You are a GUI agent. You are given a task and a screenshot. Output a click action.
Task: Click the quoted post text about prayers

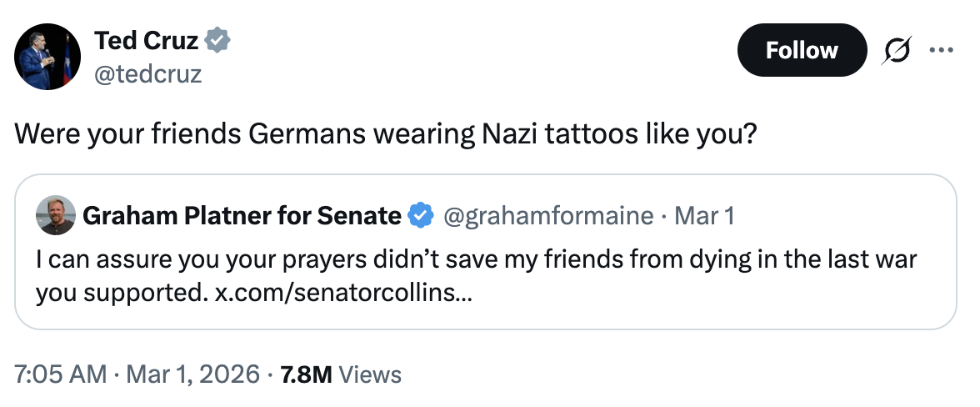[476, 259]
